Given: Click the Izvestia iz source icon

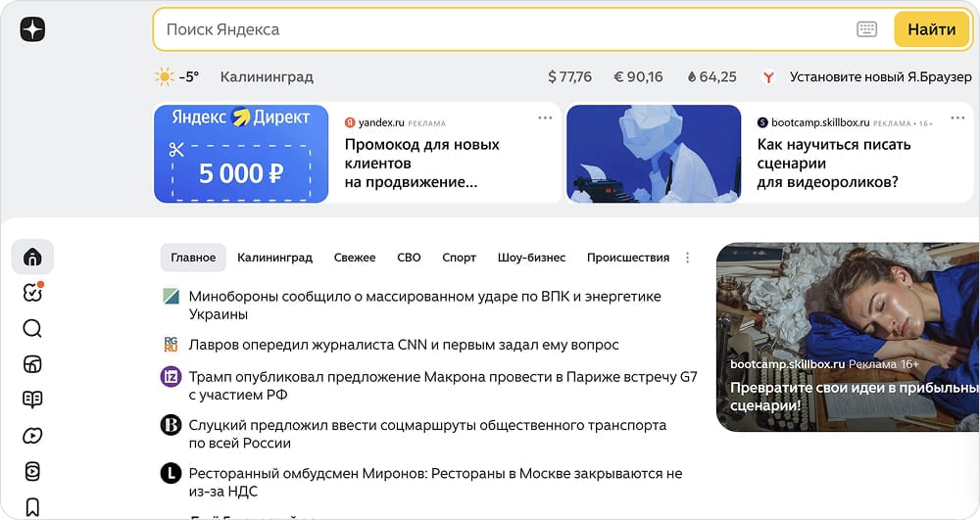Looking at the screenshot, I should click(x=171, y=376).
